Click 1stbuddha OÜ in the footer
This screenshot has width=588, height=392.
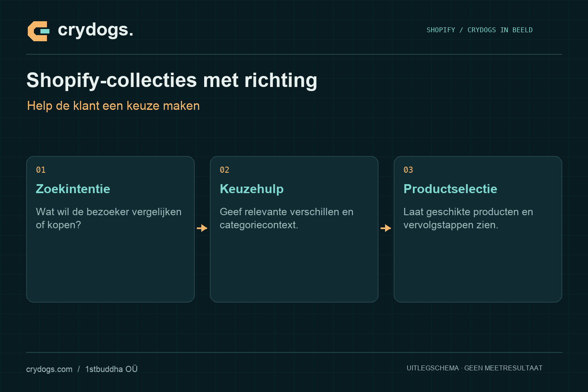111,369
